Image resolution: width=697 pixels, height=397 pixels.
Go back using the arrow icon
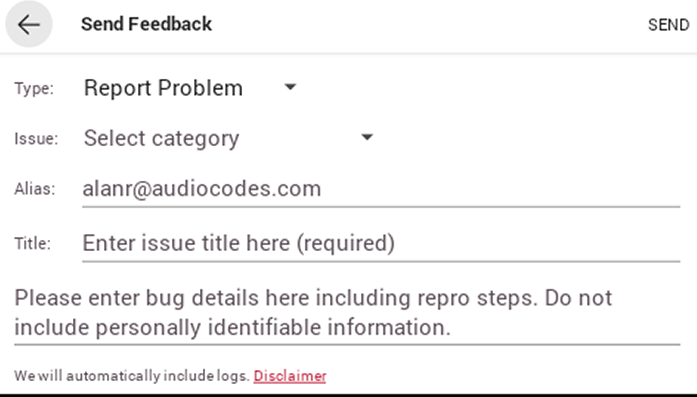click(29, 24)
